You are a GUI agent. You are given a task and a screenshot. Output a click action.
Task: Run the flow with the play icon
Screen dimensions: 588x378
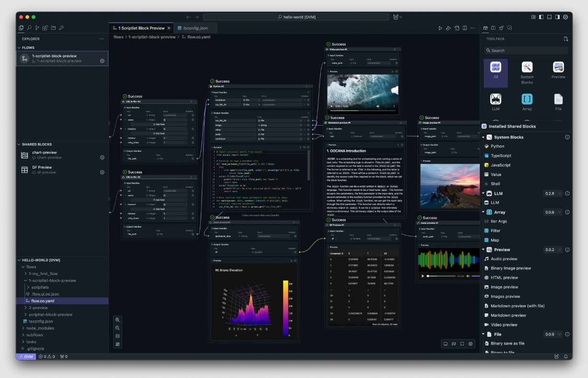(440, 28)
